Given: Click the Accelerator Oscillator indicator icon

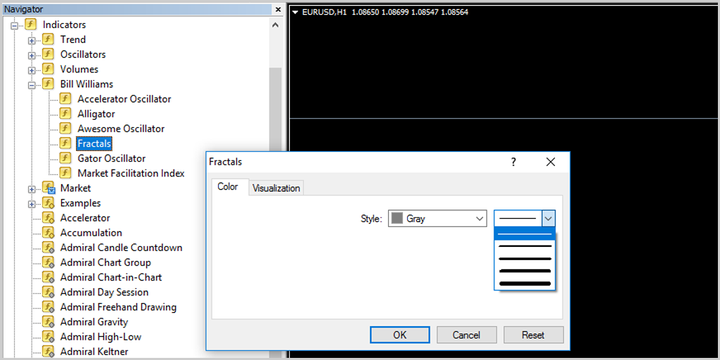Looking at the screenshot, I should coord(66,99).
